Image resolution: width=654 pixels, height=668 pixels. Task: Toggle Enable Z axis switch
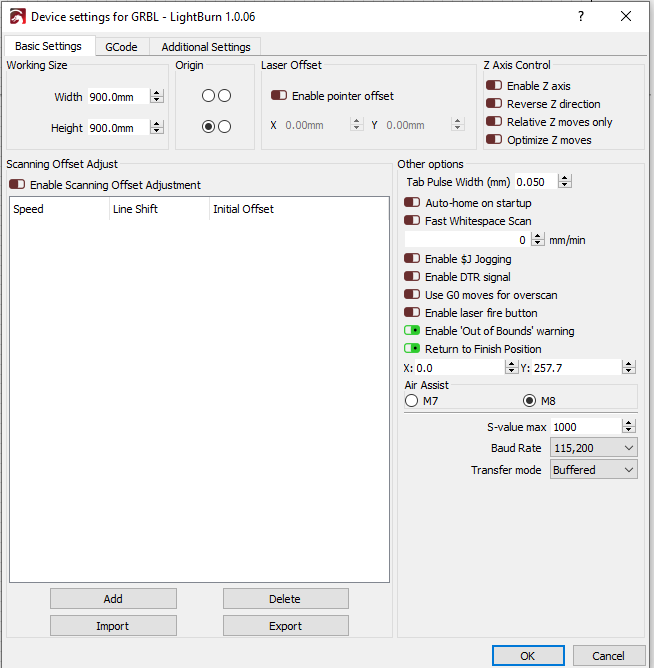494,86
